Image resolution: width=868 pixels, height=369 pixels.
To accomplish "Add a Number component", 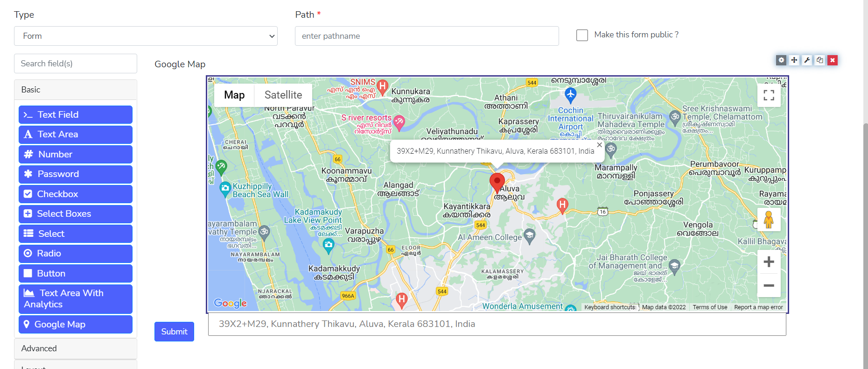I will click(76, 154).
